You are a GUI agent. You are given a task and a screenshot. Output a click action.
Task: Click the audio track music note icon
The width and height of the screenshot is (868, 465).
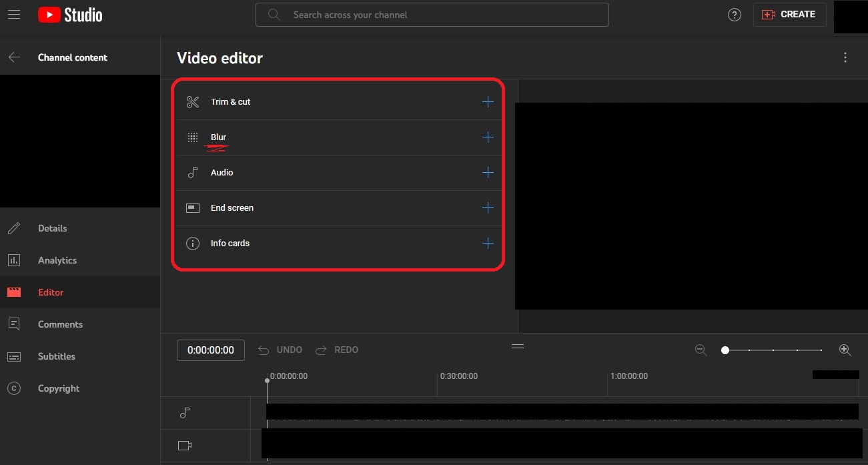[x=185, y=413]
